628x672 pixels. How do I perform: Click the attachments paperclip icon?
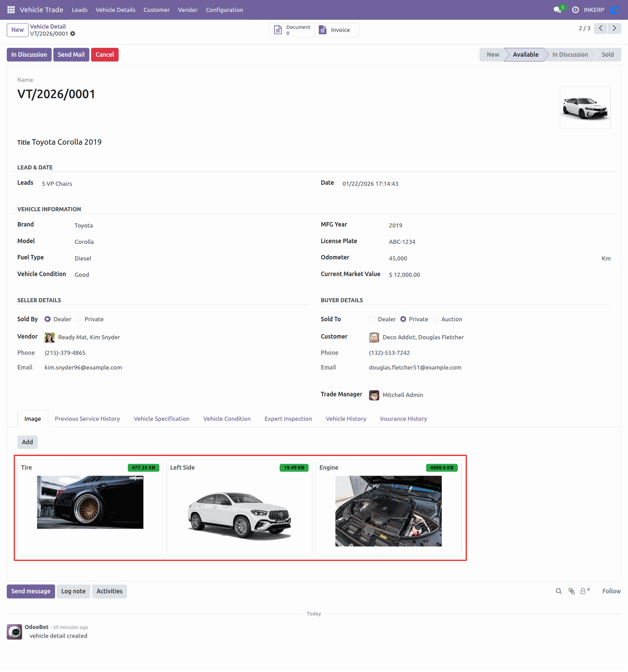[x=572, y=591]
